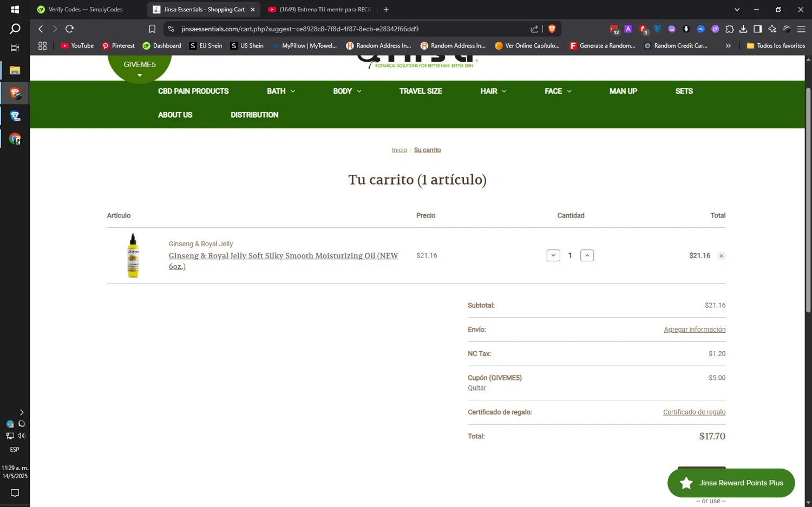
Task: Click the page vertical scrollbar
Action: [x=808, y=200]
